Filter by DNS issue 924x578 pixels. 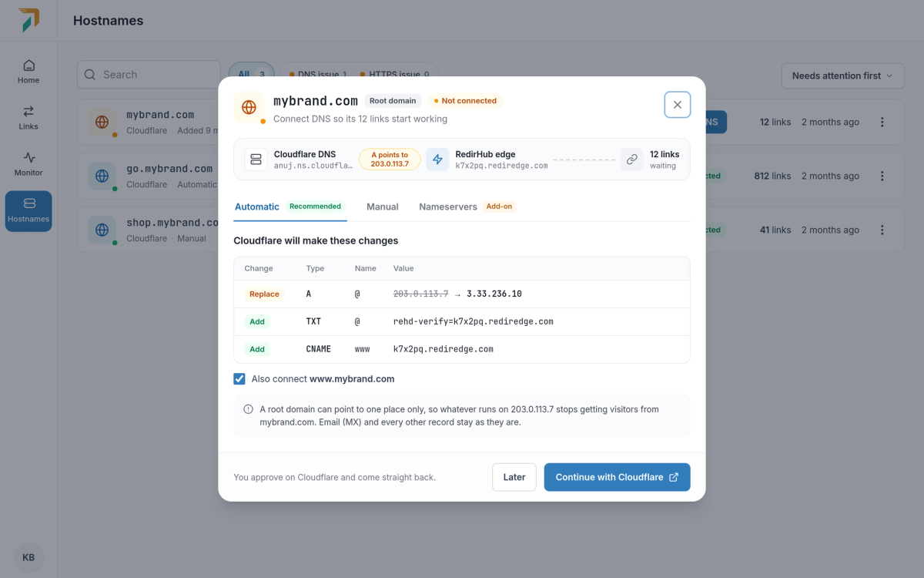[317, 74]
